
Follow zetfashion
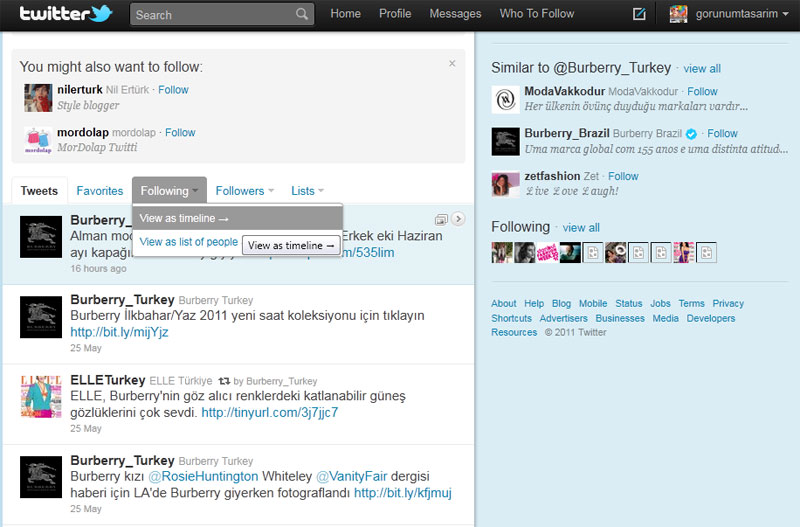click(x=623, y=177)
